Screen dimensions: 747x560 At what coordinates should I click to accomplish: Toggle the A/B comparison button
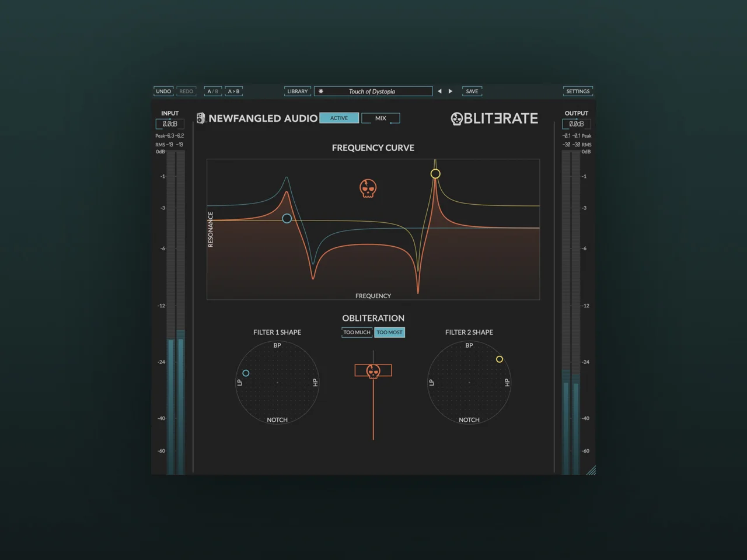[213, 92]
